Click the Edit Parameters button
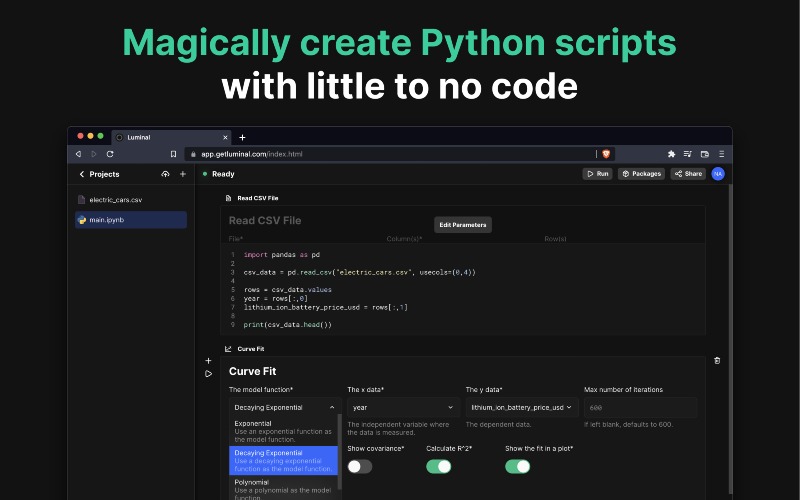This screenshot has height=500, width=800. pyautogui.click(x=462, y=225)
